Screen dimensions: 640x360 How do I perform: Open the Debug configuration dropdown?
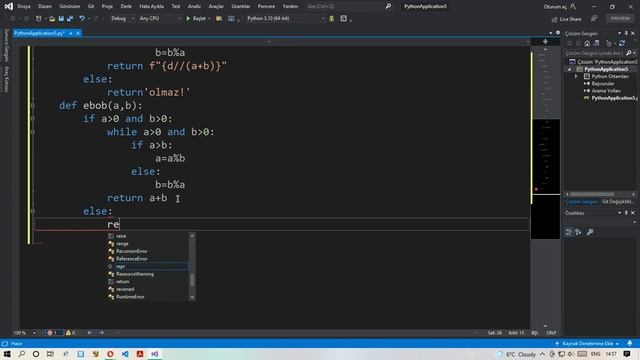(x=122, y=19)
